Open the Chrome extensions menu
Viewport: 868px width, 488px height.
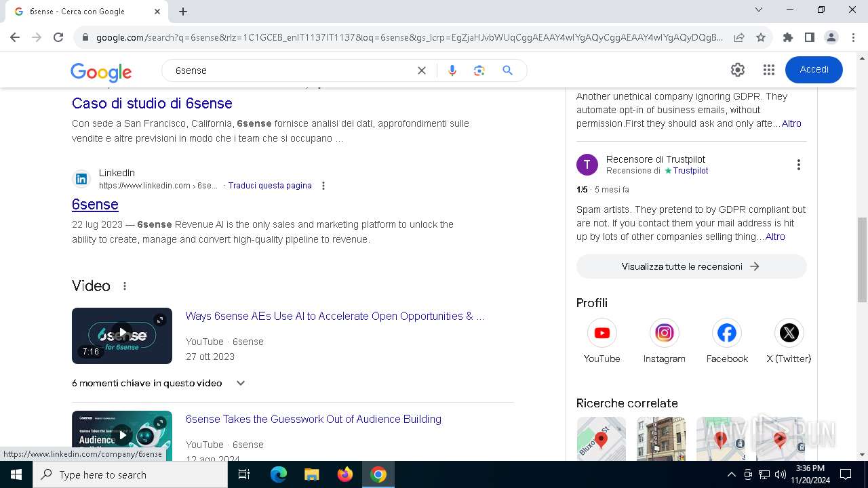[788, 37]
